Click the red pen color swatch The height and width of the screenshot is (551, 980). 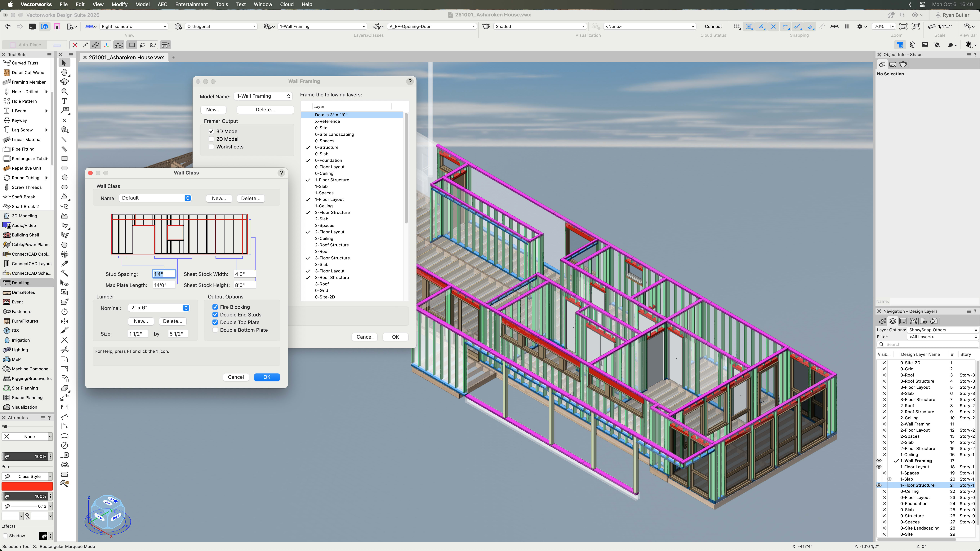point(27,486)
